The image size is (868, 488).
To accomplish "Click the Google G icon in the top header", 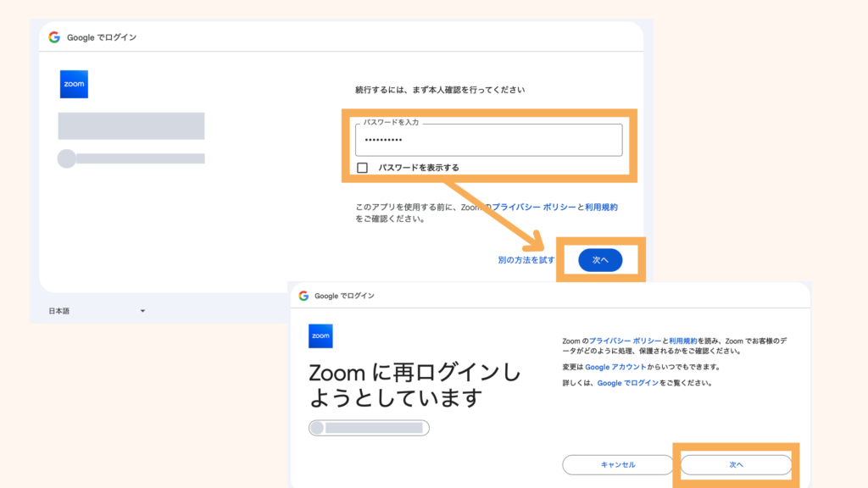I will pos(54,36).
